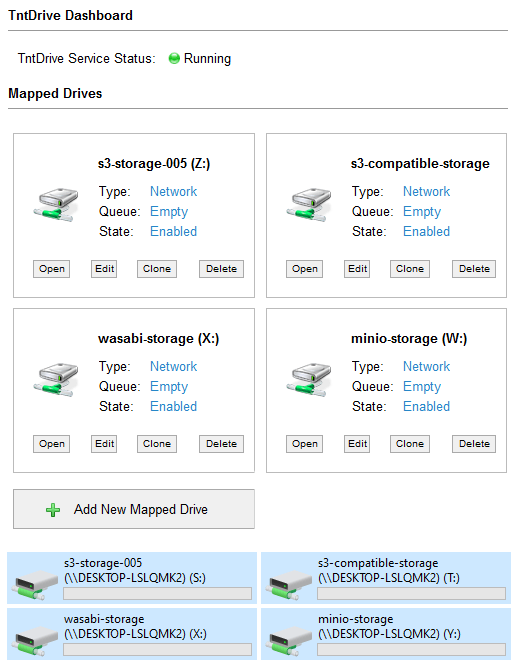Click the minio-storage (W:) card title
This screenshot has width=519, height=668.
(409, 339)
